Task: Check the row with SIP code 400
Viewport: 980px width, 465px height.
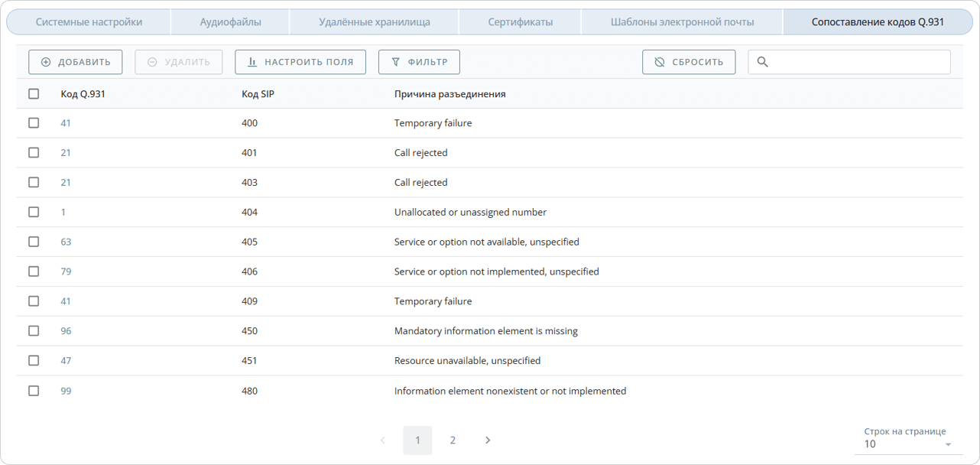Action: (x=34, y=123)
